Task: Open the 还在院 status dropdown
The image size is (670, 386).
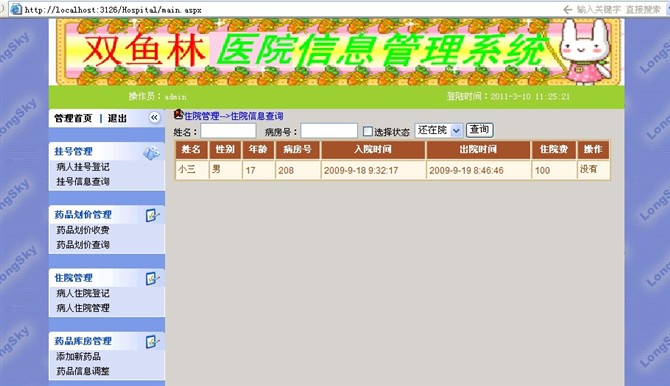Action: pyautogui.click(x=438, y=130)
